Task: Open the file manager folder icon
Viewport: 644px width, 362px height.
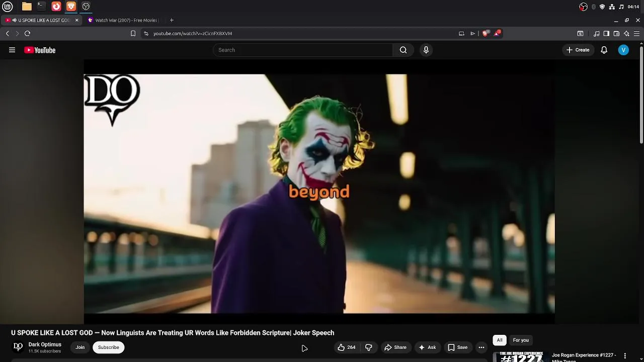Action: pyautogui.click(x=27, y=7)
